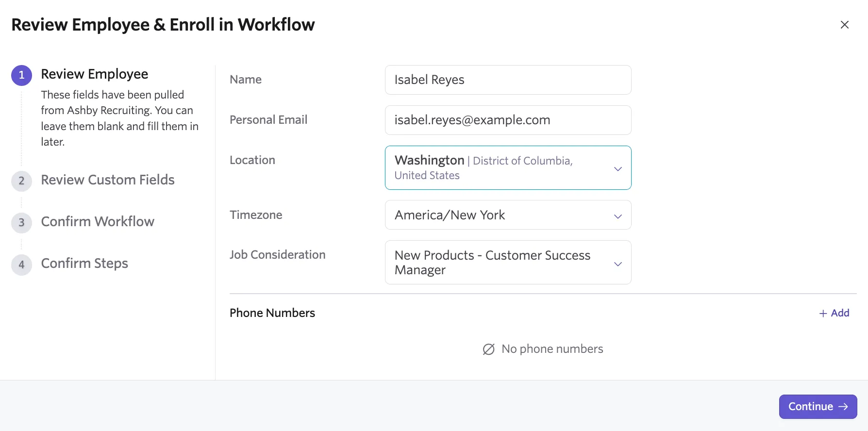Click the Timezone label
This screenshot has height=431, width=868.
pos(256,215)
